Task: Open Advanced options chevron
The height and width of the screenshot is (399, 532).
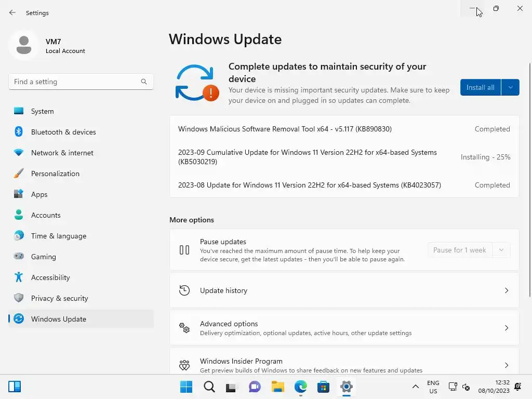Action: 506,328
